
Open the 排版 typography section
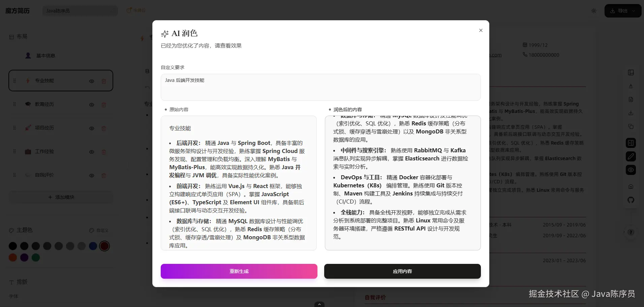coord(19,282)
